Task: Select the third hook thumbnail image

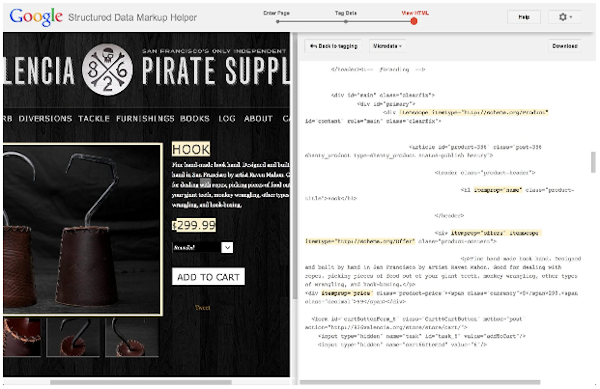Action: (x=132, y=337)
